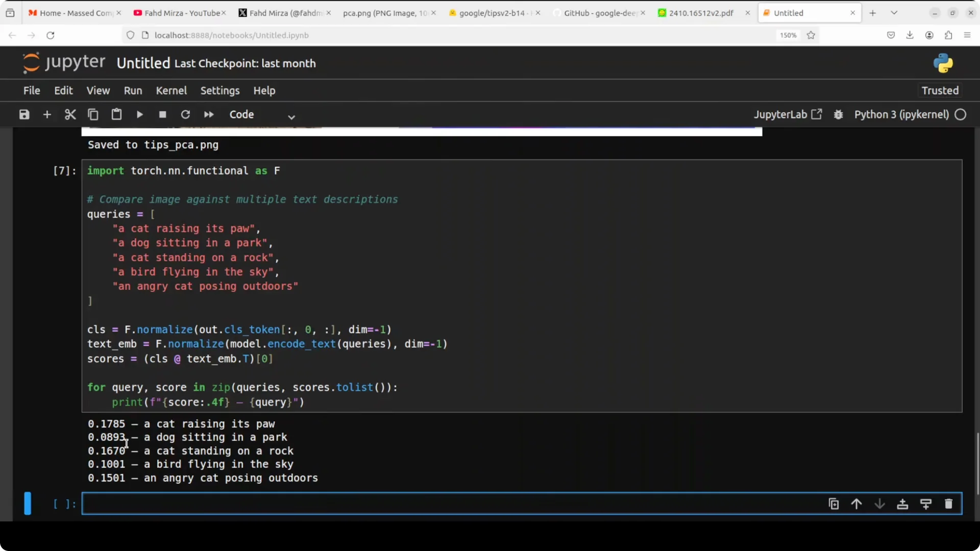Move the active cell up
980x551 pixels.
(856, 504)
